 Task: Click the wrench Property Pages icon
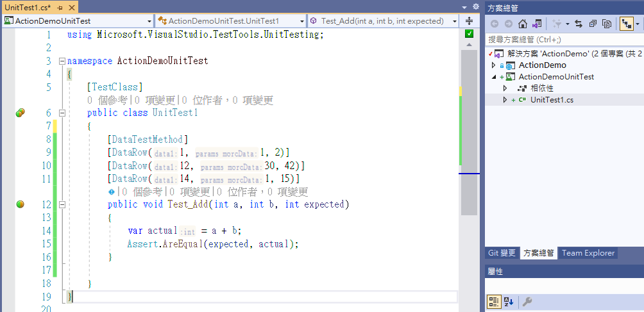[x=527, y=302]
